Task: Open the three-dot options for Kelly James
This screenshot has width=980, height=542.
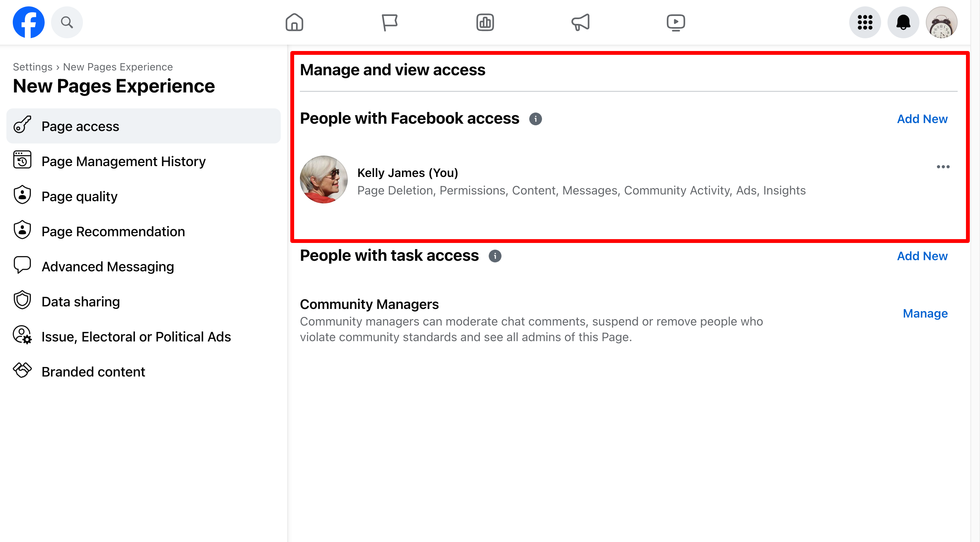Action: (943, 166)
